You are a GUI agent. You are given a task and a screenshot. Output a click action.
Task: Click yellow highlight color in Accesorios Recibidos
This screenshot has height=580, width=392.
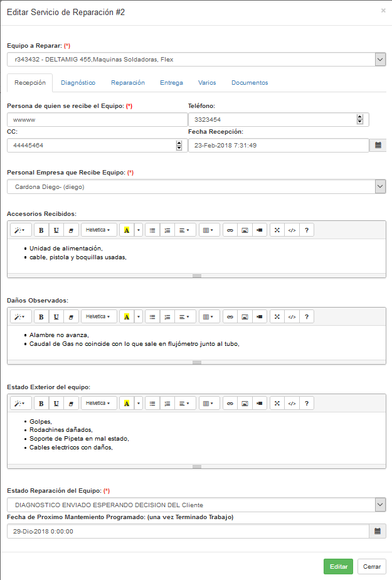126,230
